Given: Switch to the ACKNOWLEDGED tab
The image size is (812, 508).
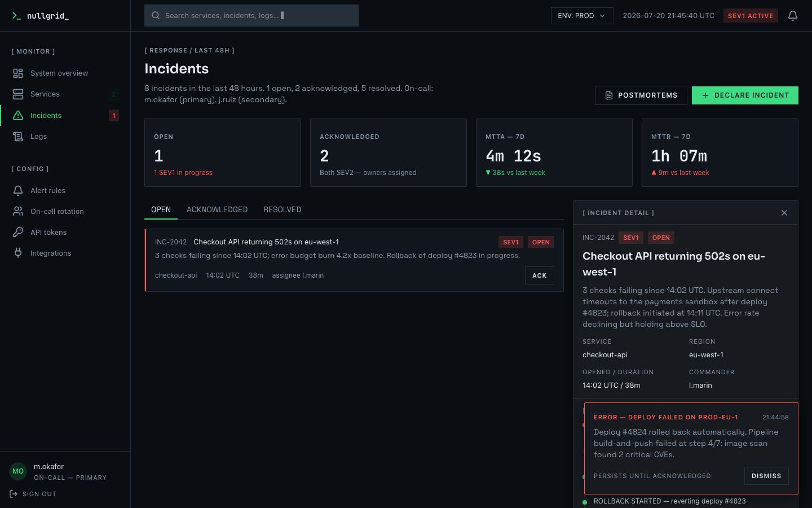Looking at the screenshot, I should (217, 209).
